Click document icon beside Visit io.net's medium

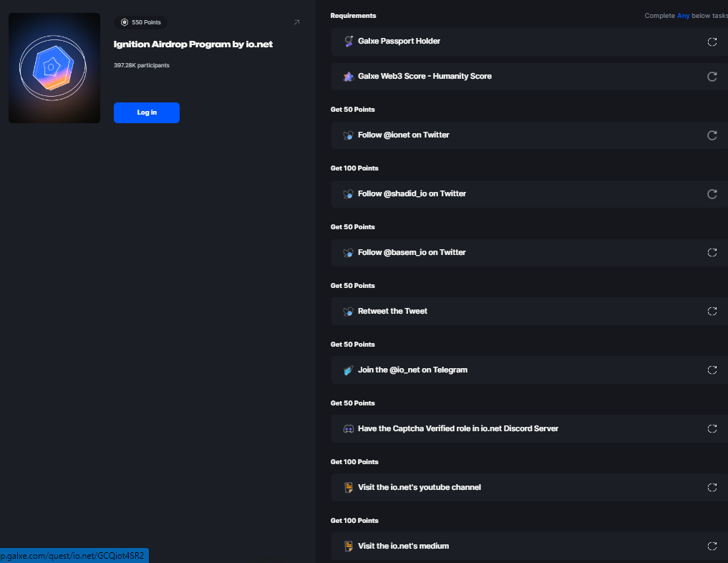(x=348, y=547)
